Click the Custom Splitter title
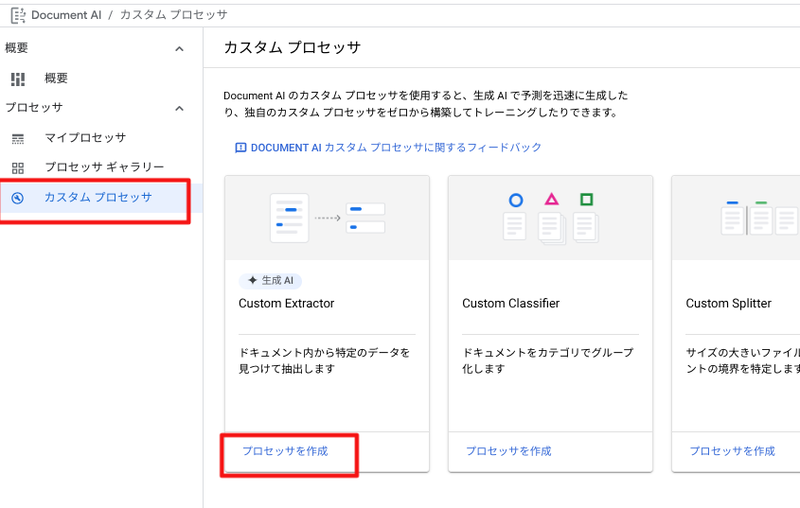800x508 pixels. coord(729,303)
